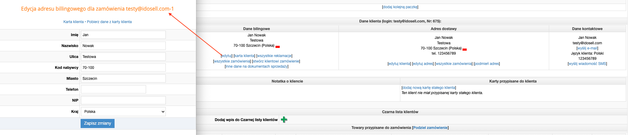Open the Kraj country dropdown
Screen dimensions: 644x135
click(x=123, y=112)
